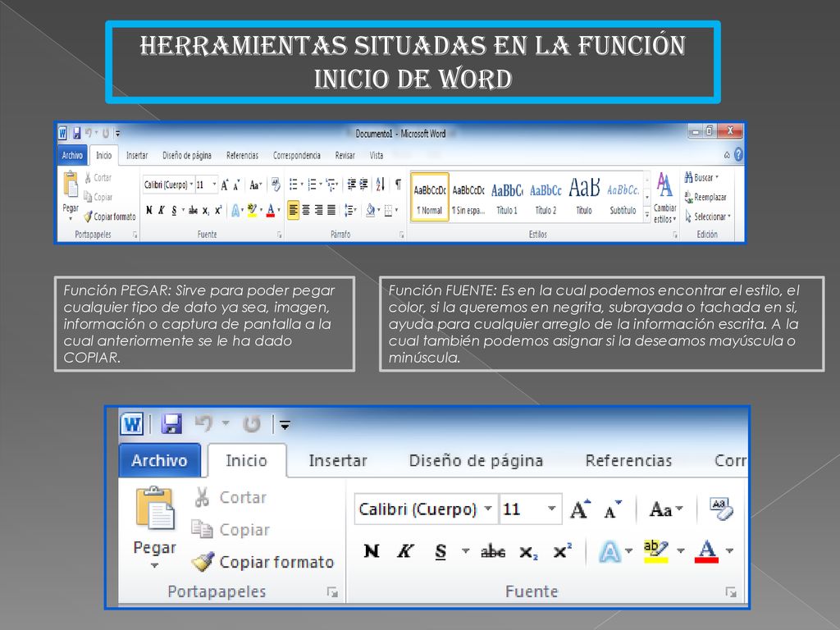Apply red font color in the enlarged ribbon
The width and height of the screenshot is (840, 630).
(x=706, y=551)
